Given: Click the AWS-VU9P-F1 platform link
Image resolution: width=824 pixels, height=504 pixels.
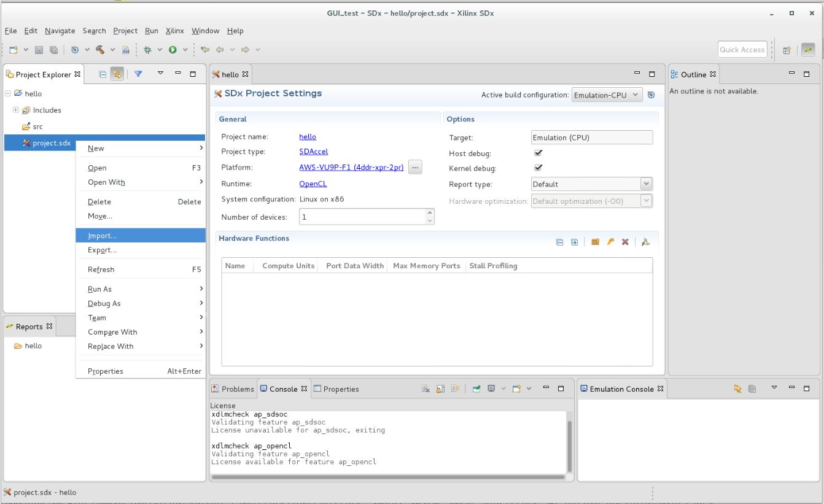Looking at the screenshot, I should (x=351, y=168).
